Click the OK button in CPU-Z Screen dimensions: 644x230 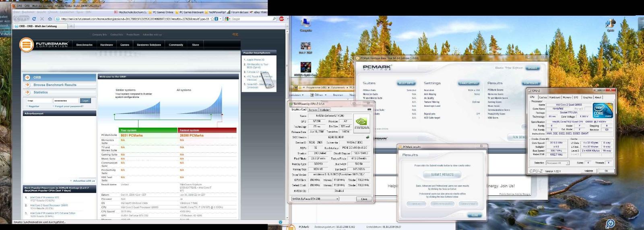[606, 171]
